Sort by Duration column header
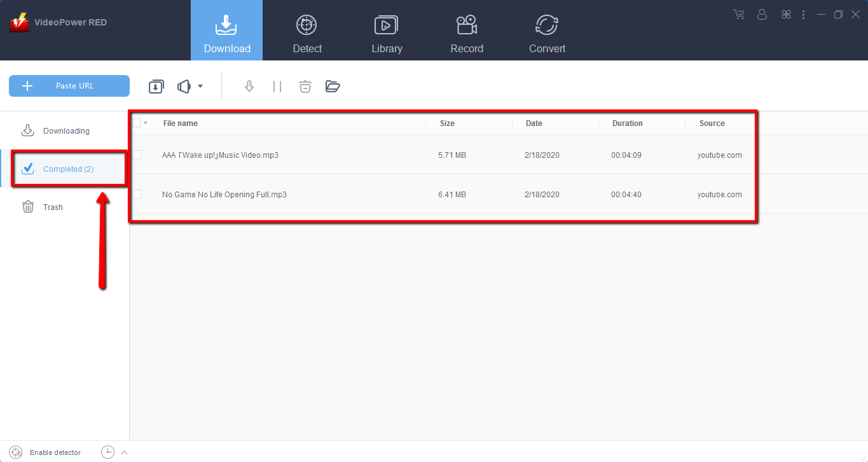868x462 pixels. coord(628,123)
